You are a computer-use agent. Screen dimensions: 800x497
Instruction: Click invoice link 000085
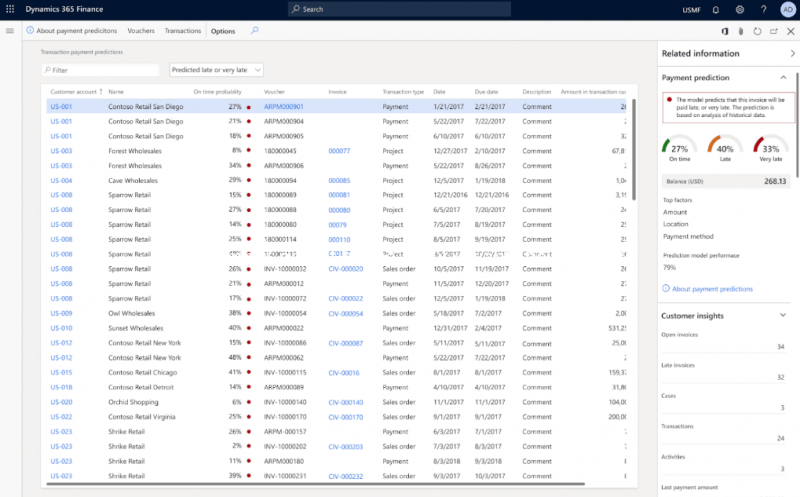pyautogui.click(x=339, y=181)
